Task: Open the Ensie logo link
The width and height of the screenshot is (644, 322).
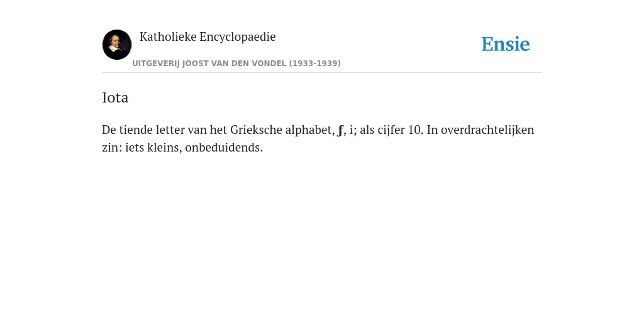Action: [x=505, y=44]
